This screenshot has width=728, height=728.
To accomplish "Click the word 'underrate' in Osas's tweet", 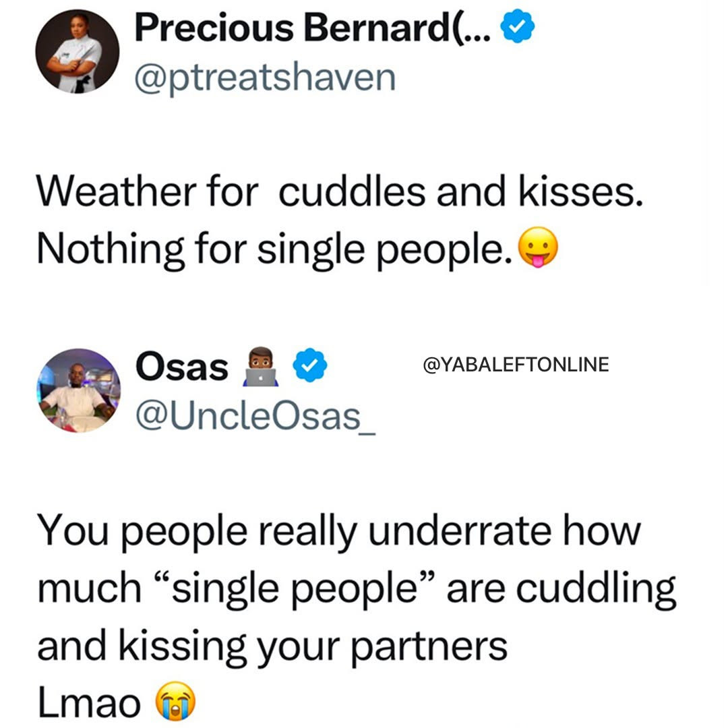I will (460, 530).
